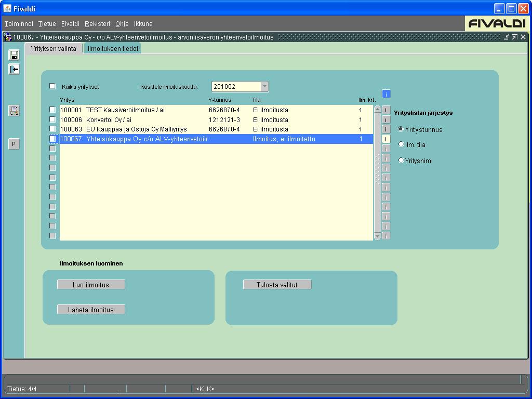Click the company list scrollbar down arrow
Screen dimensions: 532x399
[377, 236]
